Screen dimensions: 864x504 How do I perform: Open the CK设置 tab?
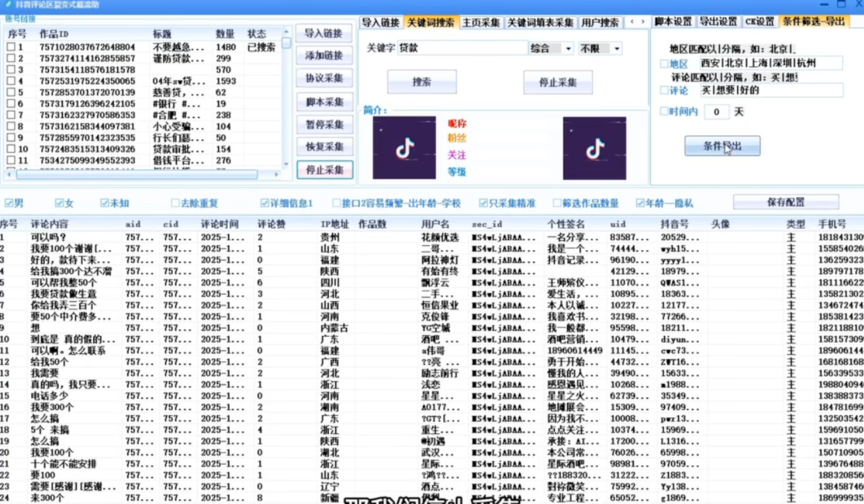tap(760, 21)
